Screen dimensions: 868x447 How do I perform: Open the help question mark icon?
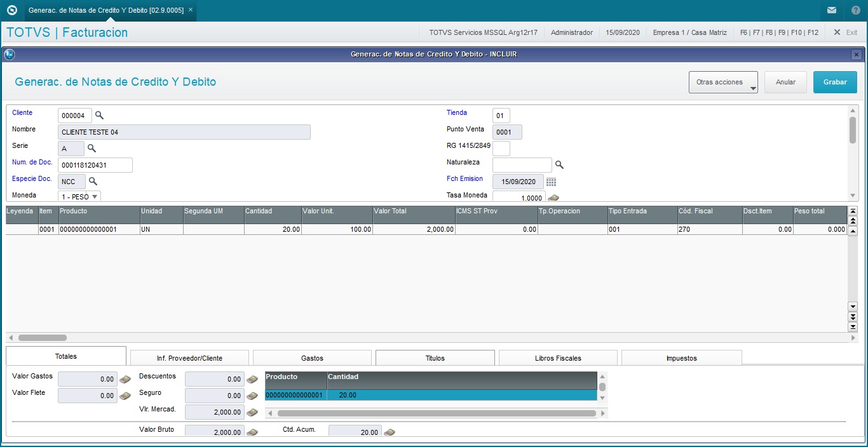point(856,10)
